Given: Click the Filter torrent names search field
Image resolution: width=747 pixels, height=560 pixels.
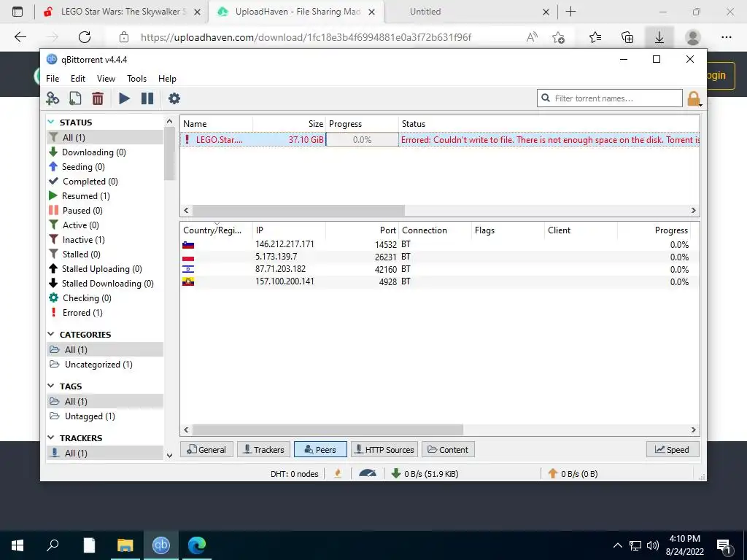Looking at the screenshot, I should coord(609,98).
